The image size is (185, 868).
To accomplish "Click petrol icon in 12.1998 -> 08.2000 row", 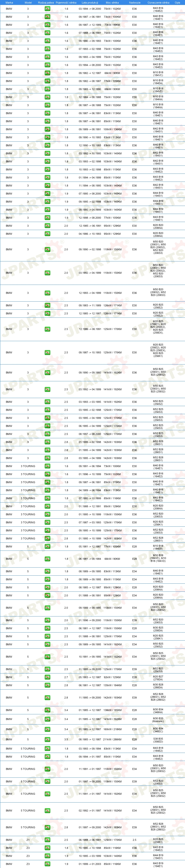I will 48,218.
